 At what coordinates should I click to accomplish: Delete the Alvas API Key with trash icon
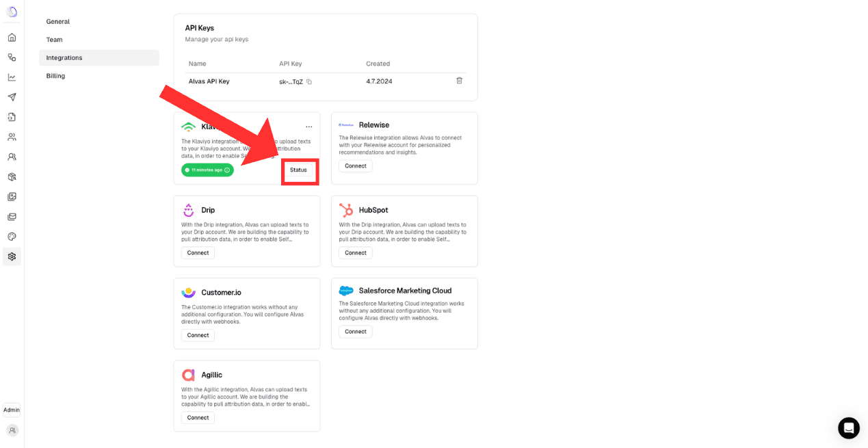point(459,81)
